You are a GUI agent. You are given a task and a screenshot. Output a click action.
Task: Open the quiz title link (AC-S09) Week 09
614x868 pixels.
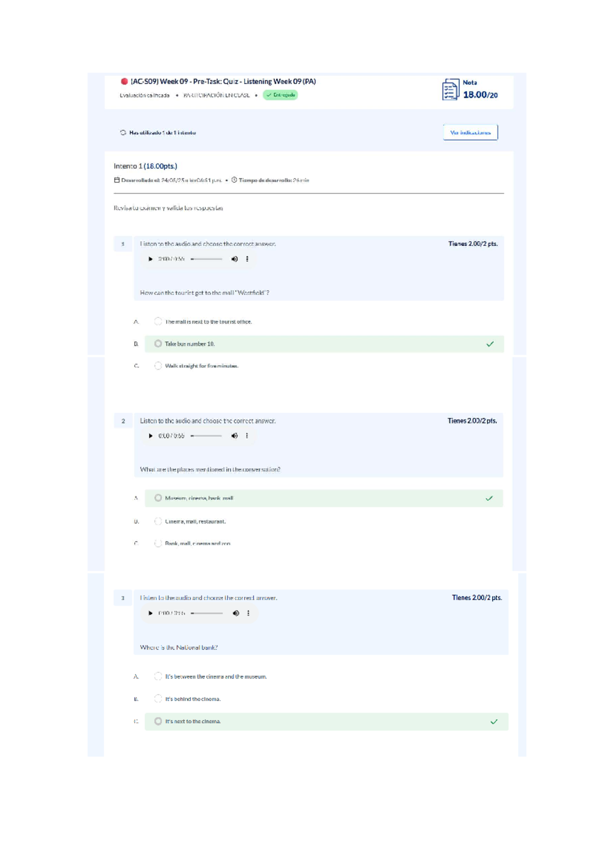click(224, 81)
